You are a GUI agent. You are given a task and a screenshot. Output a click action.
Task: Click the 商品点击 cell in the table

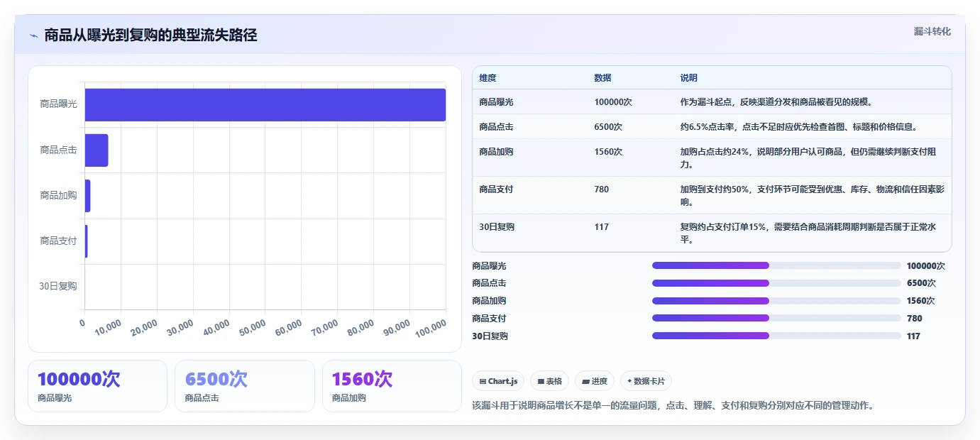coord(496,127)
